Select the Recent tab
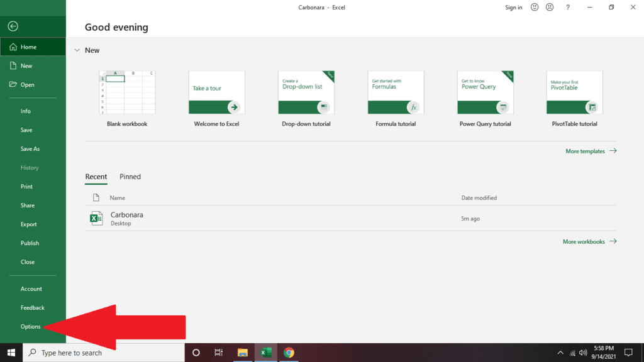Viewport: 644px width, 362px height. point(96,177)
